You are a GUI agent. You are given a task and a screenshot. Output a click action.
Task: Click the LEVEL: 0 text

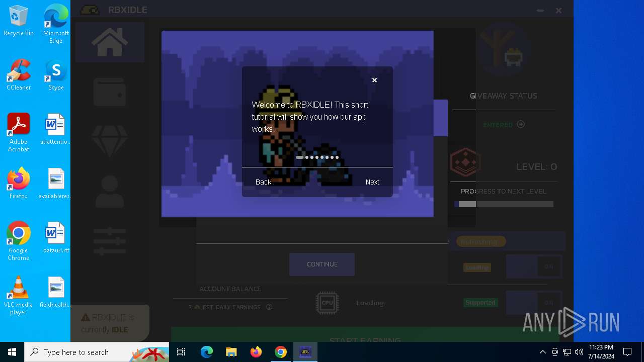(x=537, y=166)
